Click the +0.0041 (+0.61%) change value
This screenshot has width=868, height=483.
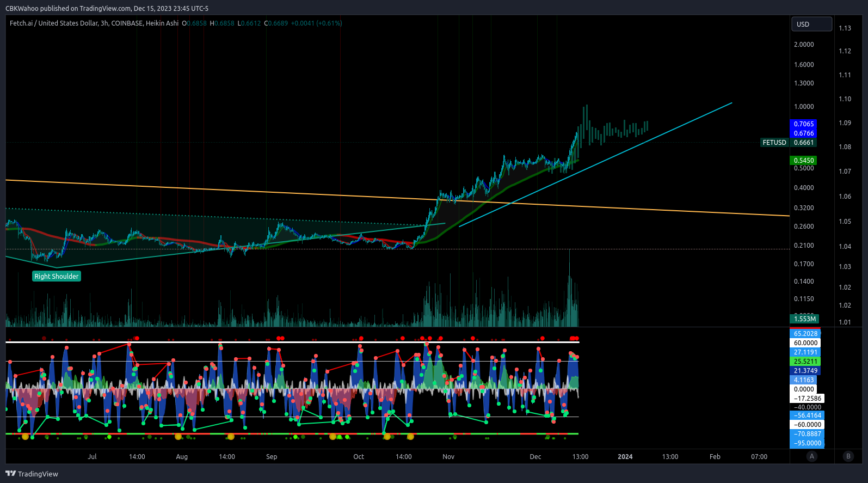pos(316,23)
